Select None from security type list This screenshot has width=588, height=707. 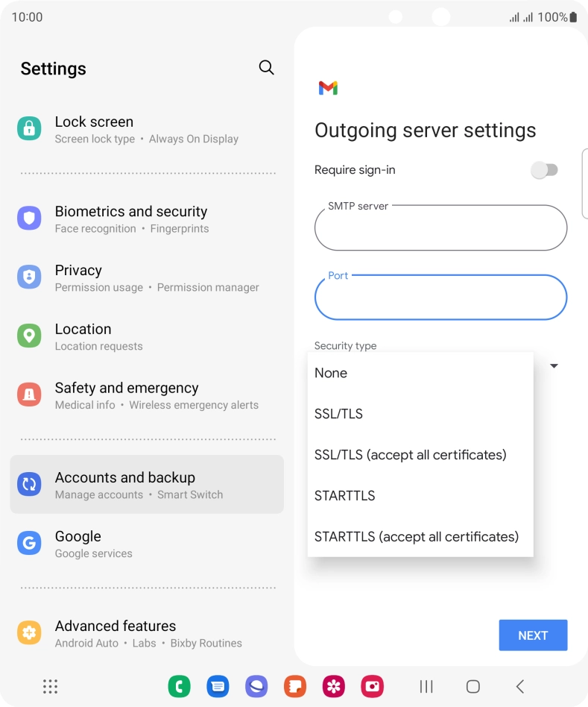pyautogui.click(x=331, y=373)
